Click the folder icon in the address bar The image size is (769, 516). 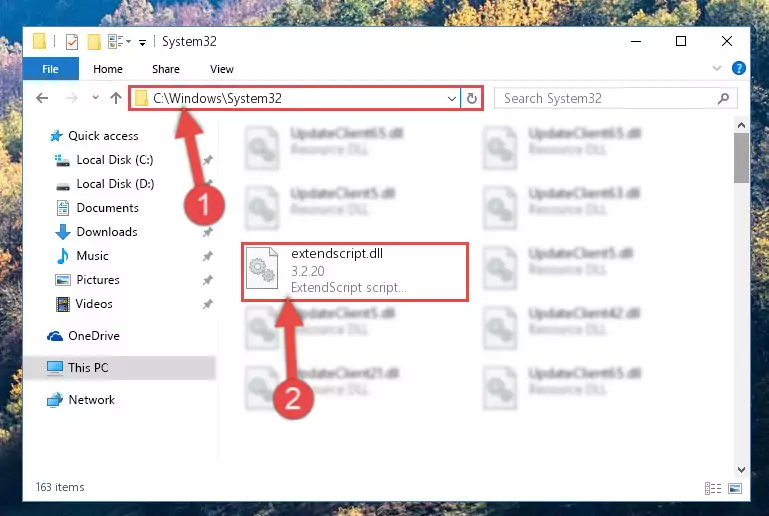142,99
